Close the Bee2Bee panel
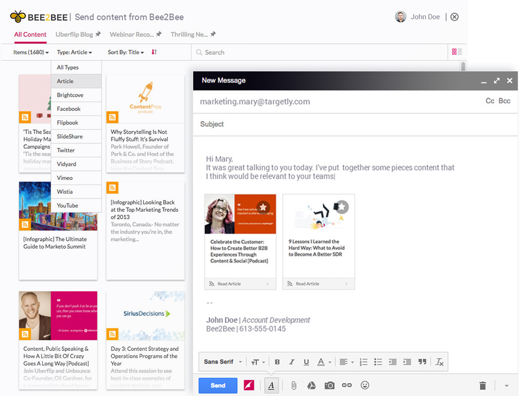Image resolution: width=532 pixels, height=396 pixels. (x=454, y=17)
